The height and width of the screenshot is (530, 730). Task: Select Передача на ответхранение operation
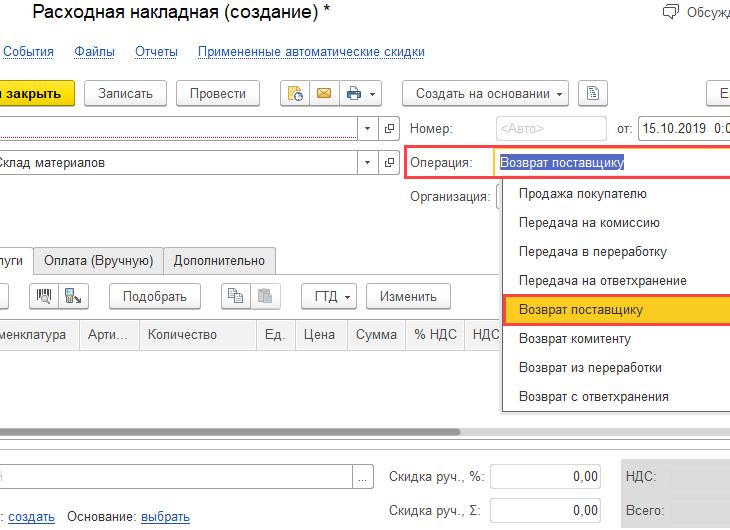click(x=616, y=280)
